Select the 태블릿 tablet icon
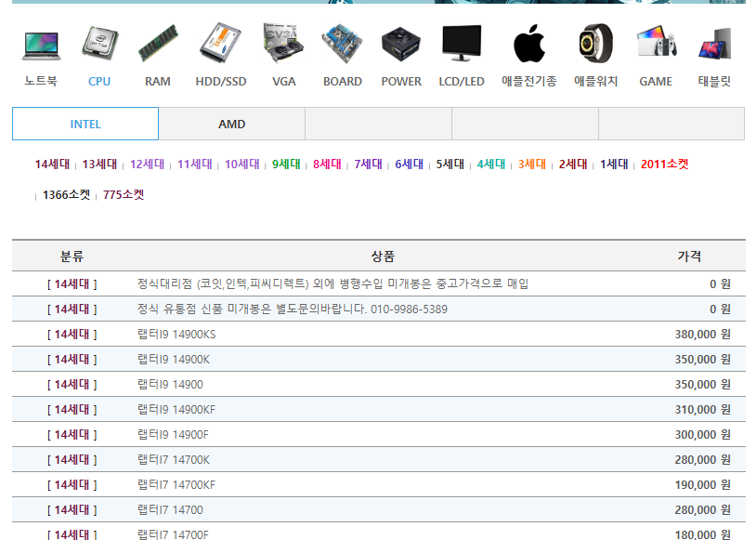 (x=714, y=44)
